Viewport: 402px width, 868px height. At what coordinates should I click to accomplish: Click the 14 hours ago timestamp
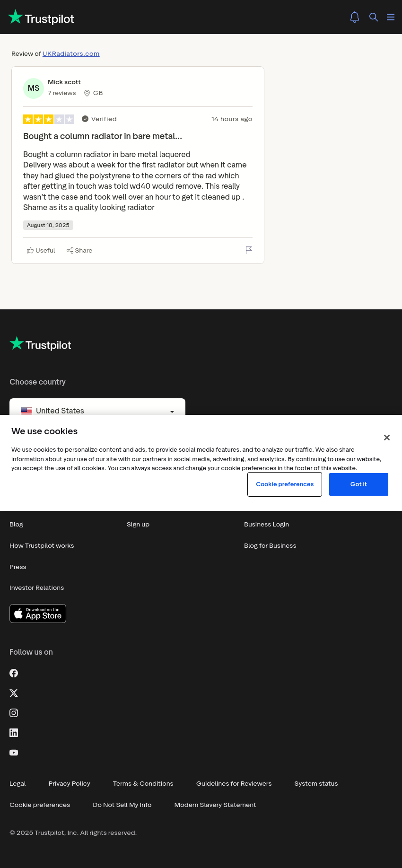(x=232, y=119)
